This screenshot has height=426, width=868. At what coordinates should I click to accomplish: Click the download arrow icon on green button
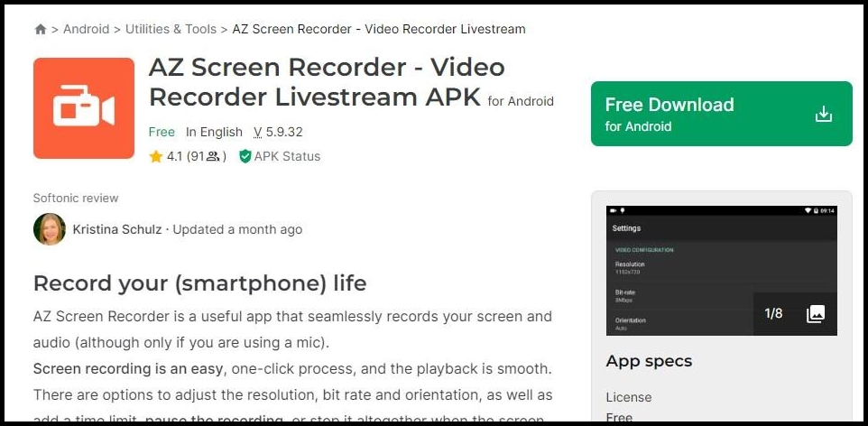click(823, 114)
